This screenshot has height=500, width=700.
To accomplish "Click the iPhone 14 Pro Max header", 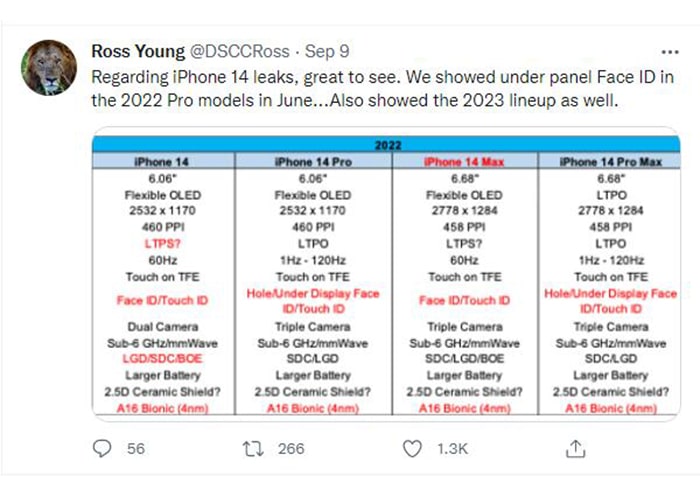I will point(611,162).
